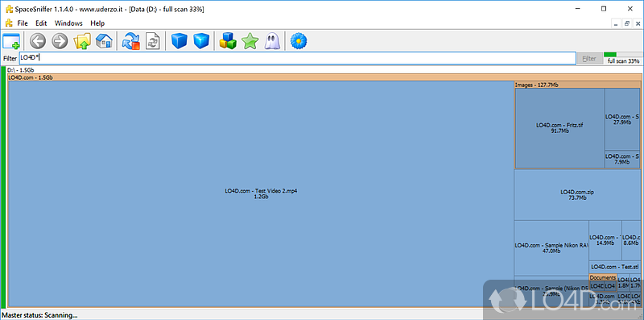Minimize the inner document window
This screenshot has height=320, width=644.
[615, 24]
